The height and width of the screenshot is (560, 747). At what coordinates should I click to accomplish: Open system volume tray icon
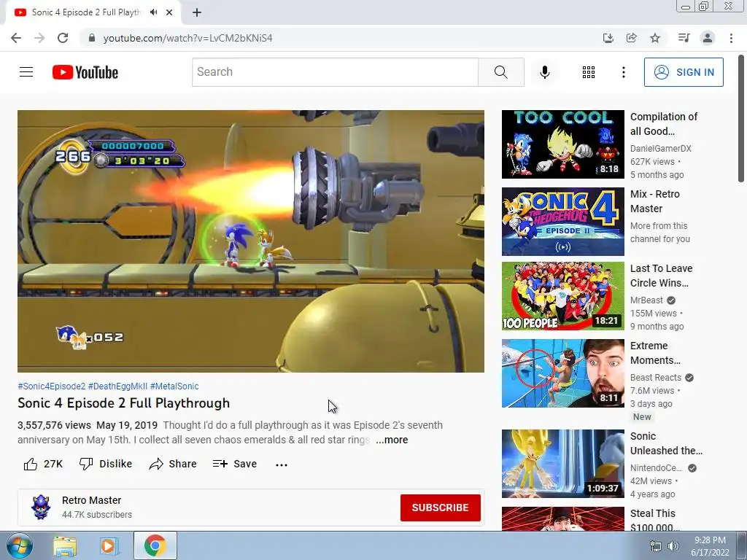coord(673,546)
